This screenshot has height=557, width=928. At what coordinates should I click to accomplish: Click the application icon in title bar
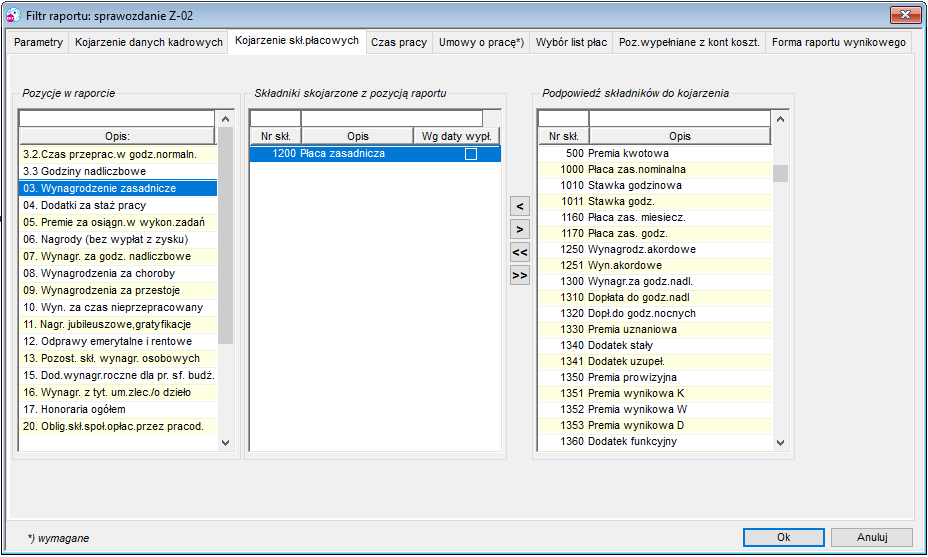point(13,15)
